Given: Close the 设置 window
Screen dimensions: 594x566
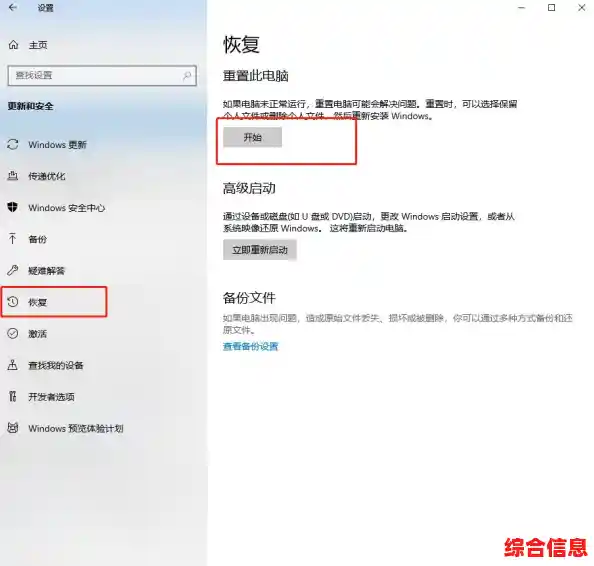Looking at the screenshot, I should 581,8.
